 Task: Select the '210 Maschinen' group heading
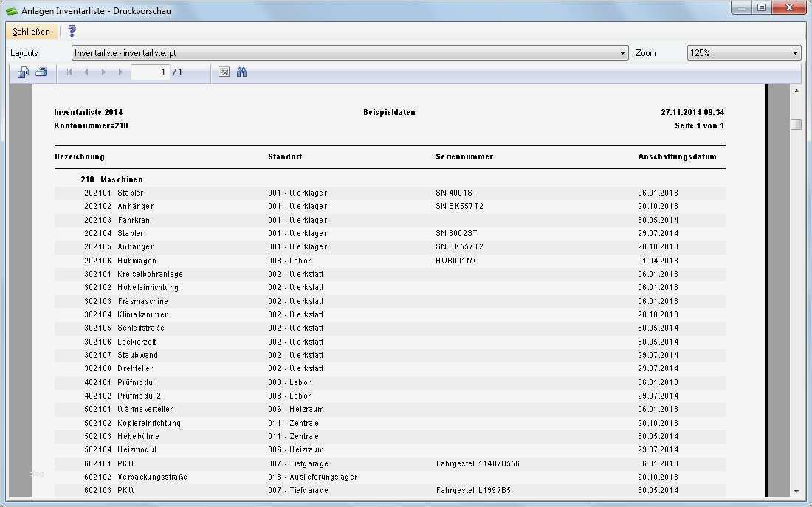coord(112,180)
